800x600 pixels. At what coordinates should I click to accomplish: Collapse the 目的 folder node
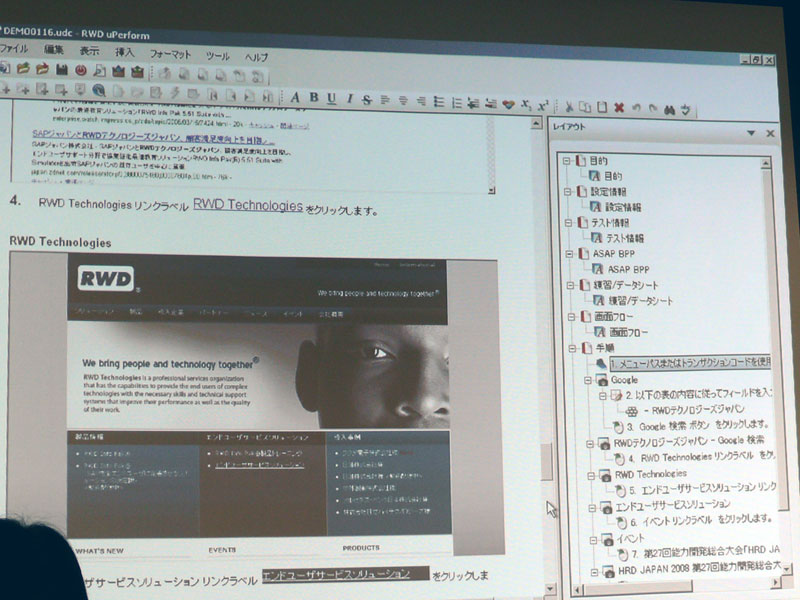tap(566, 160)
